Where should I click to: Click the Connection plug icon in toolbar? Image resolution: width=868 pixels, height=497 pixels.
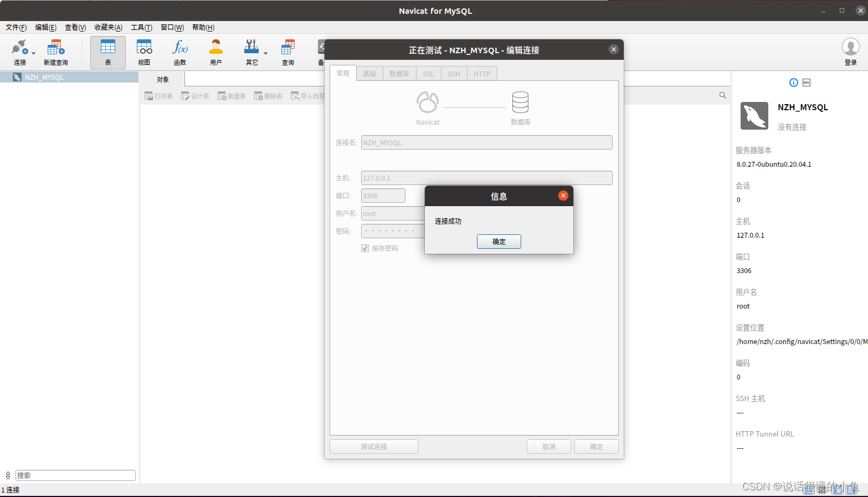[19, 48]
